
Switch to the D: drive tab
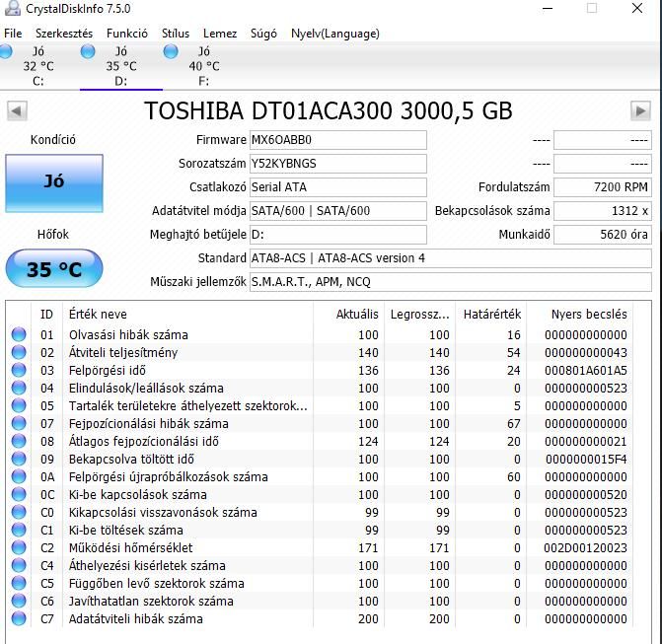point(121,66)
